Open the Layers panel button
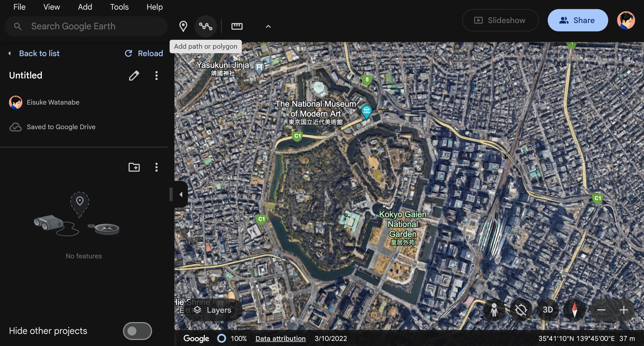 pyautogui.click(x=213, y=310)
